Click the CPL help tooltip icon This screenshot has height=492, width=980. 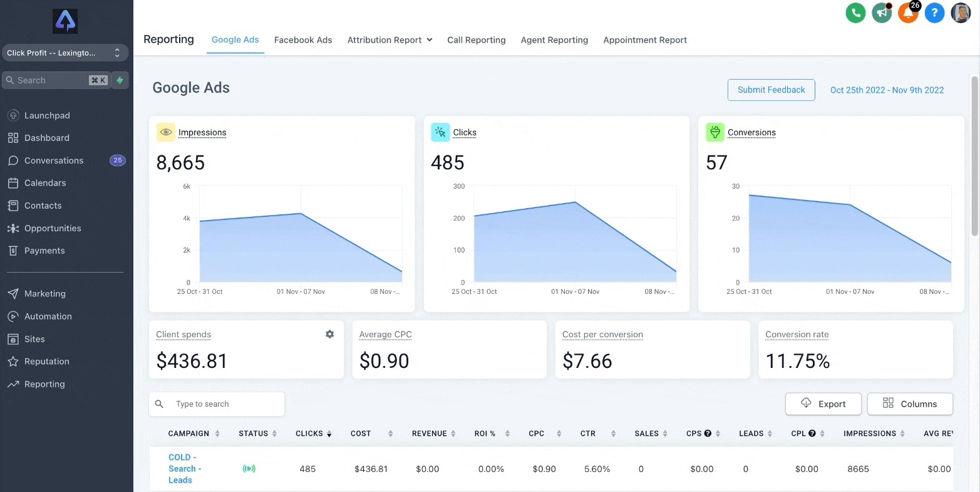coord(812,434)
